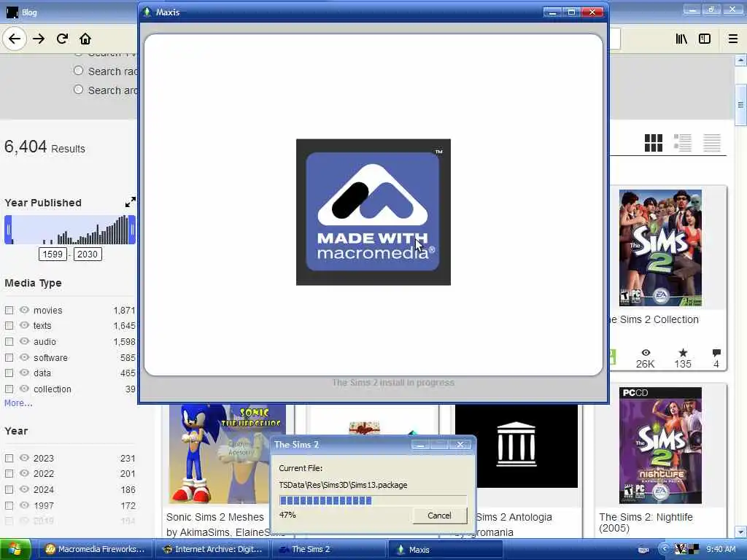Open the browser library icon
Viewport: 747px width, 560px height.
click(681, 39)
